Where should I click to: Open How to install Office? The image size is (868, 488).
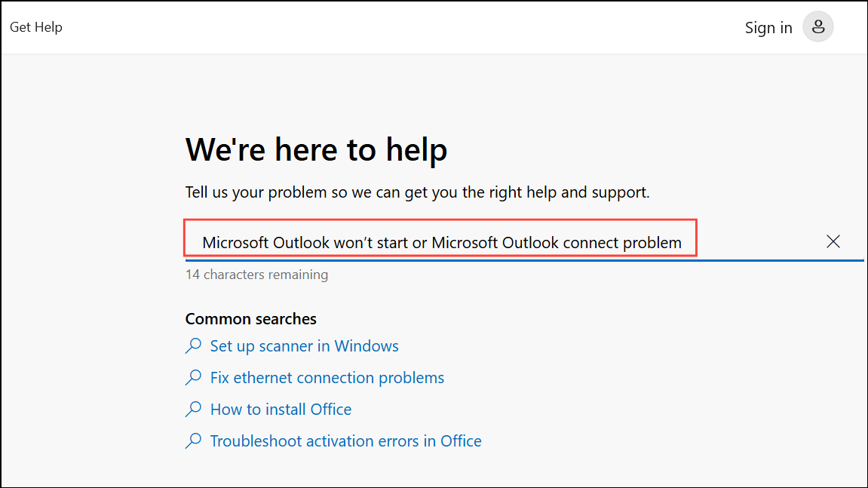281,409
